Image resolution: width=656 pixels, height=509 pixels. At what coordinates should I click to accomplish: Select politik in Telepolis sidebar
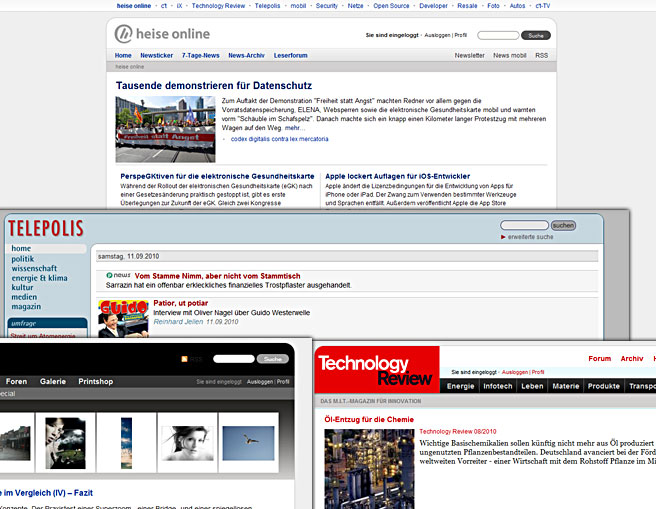(23, 259)
